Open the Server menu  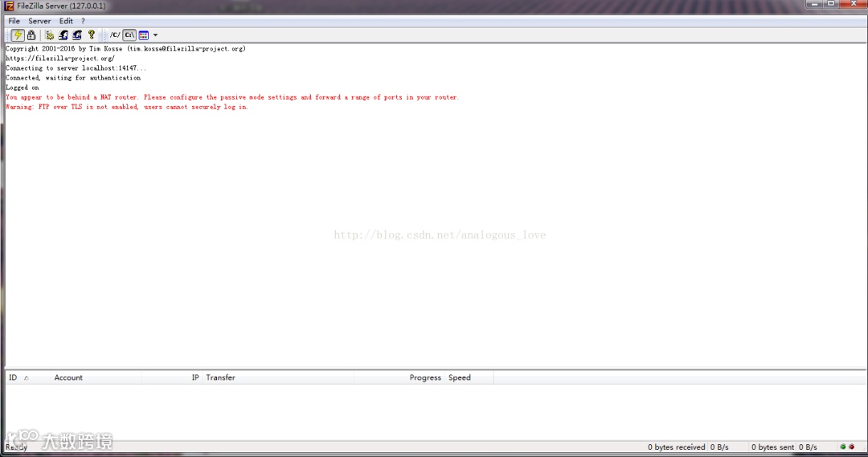(x=39, y=21)
